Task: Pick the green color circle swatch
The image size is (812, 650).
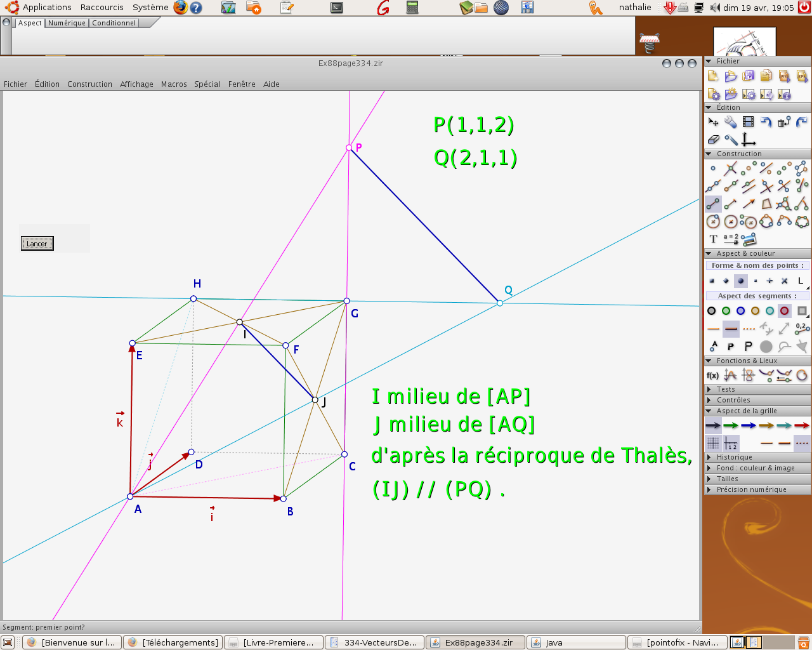Action: point(726,311)
